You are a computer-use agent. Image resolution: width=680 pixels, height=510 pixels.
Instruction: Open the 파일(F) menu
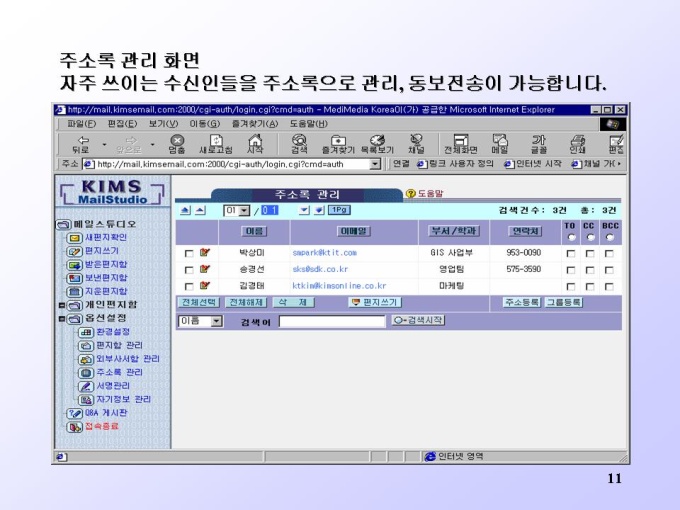coord(81,124)
